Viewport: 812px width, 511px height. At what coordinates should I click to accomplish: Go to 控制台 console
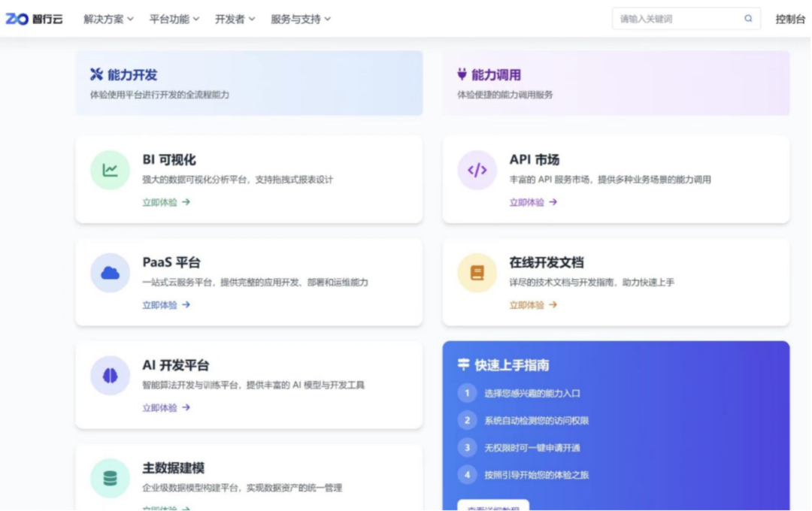coord(790,19)
